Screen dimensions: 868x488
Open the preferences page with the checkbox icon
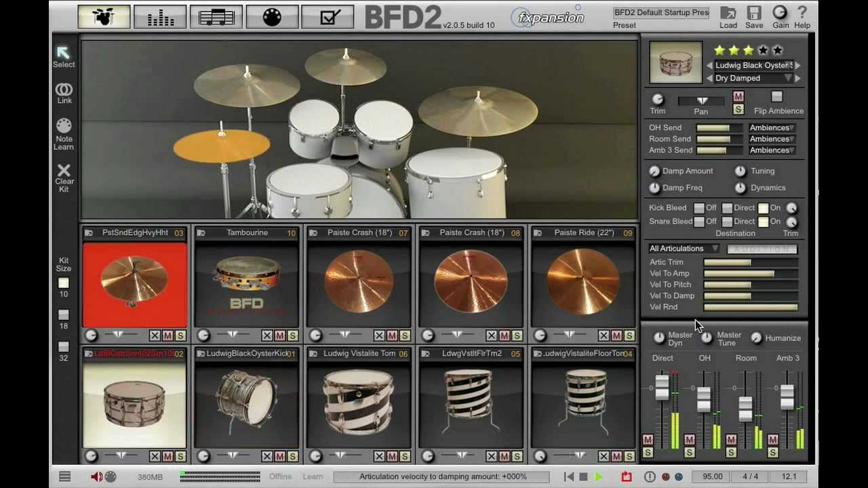point(328,16)
